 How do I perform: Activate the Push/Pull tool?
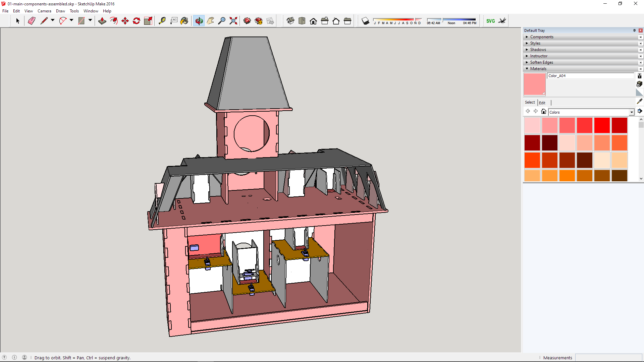click(x=102, y=21)
